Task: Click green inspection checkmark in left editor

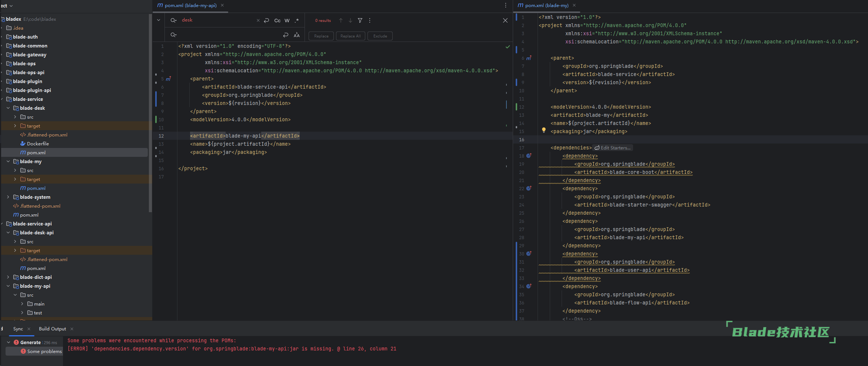Action: click(x=508, y=47)
